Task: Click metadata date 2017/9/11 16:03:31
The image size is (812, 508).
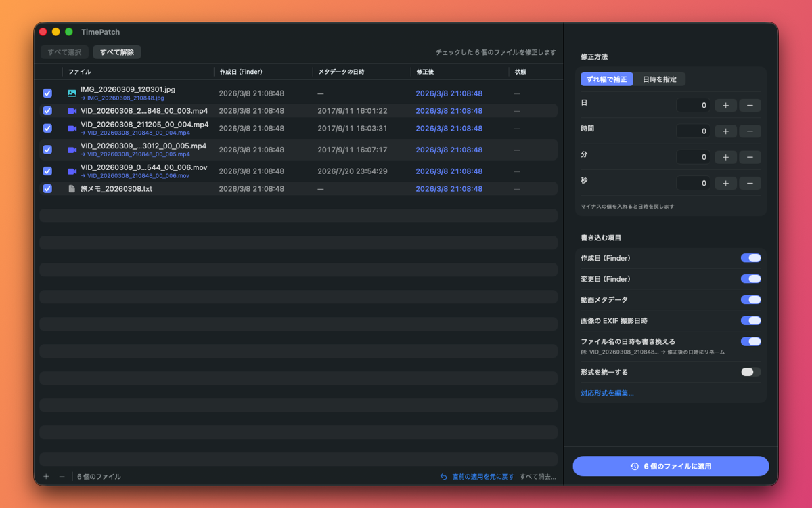Action: (x=353, y=128)
